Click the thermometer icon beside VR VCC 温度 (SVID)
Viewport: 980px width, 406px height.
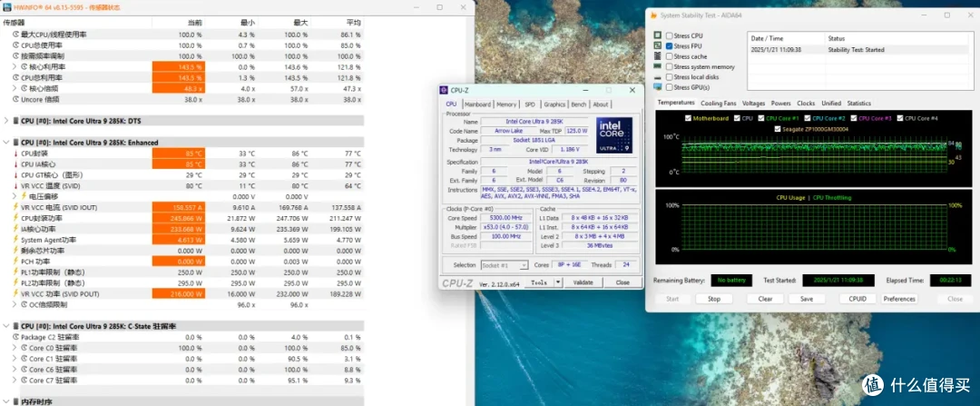16,186
